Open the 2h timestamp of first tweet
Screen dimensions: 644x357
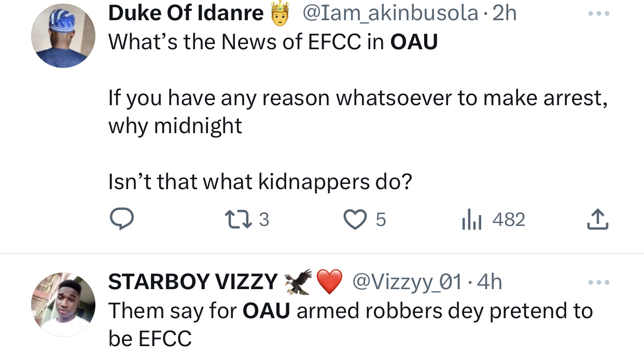(x=505, y=13)
